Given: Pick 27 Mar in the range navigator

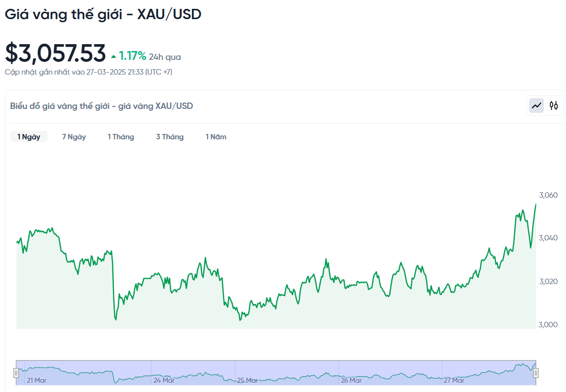Looking at the screenshot, I should pyautogui.click(x=454, y=380).
